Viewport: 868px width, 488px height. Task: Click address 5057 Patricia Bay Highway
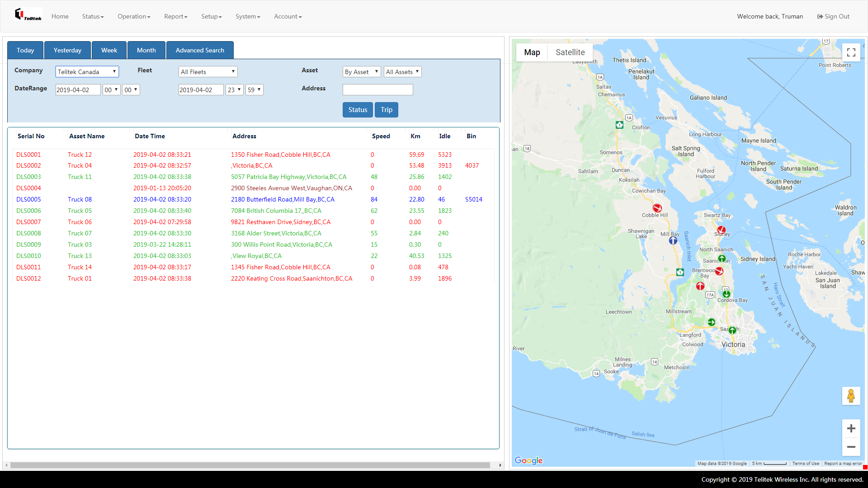coord(289,177)
